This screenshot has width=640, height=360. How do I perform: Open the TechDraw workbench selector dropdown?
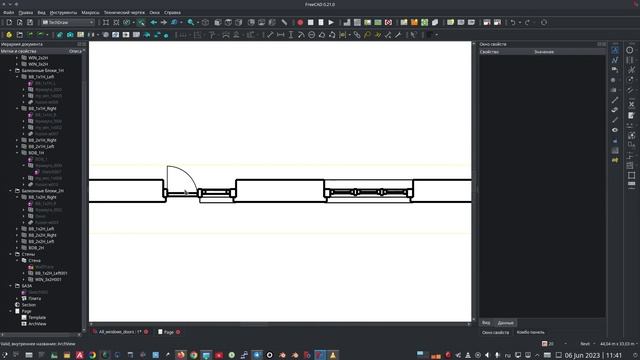68,22
